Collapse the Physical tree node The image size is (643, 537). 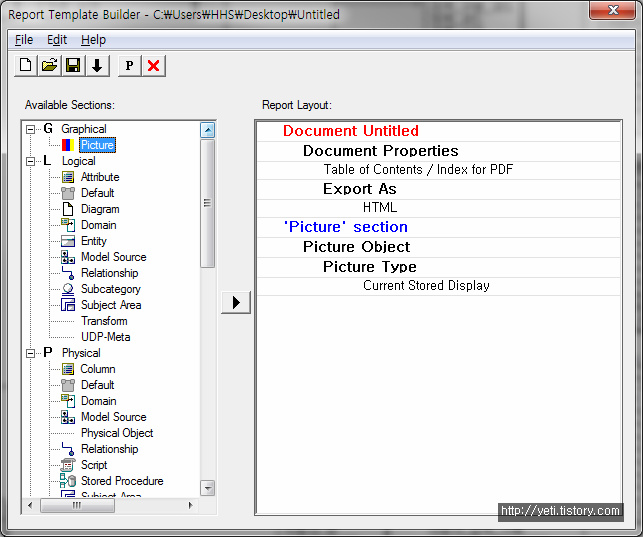(x=31, y=353)
